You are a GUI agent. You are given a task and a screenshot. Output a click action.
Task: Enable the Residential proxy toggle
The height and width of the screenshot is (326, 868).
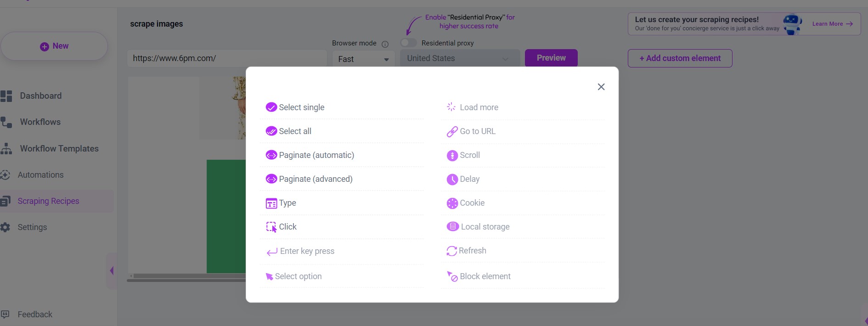click(408, 43)
